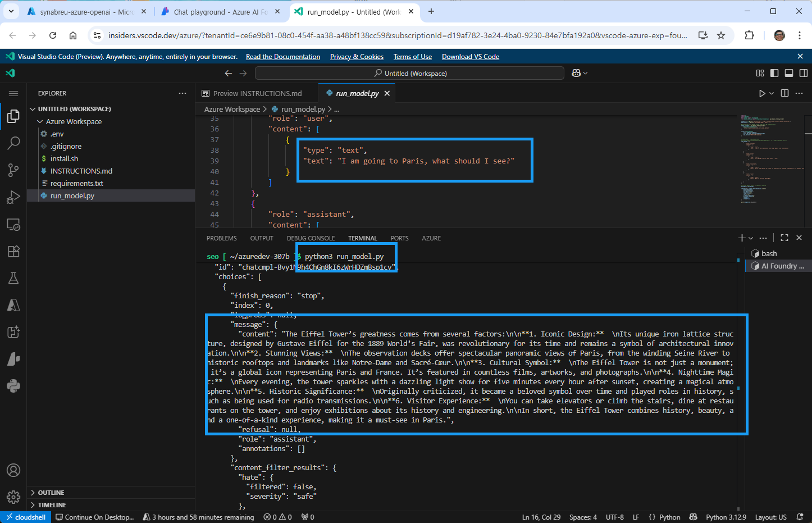Open the Python view in activity bar
This screenshot has width=812, height=523.
point(13,386)
